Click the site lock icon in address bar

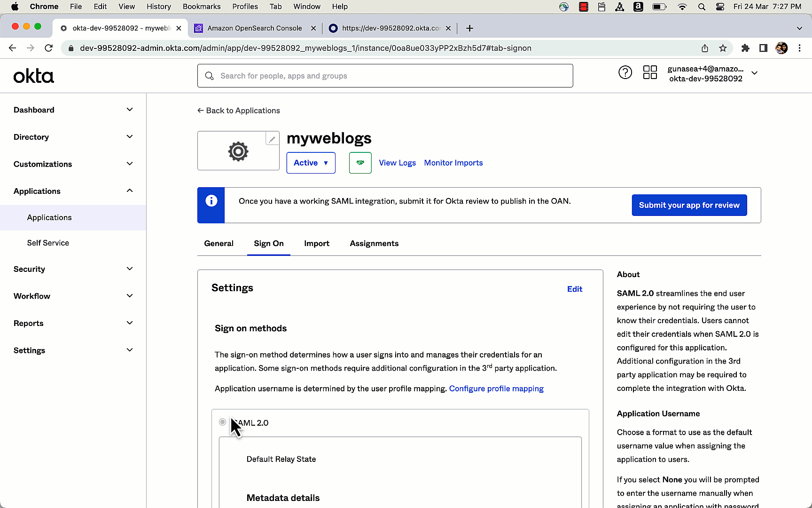click(71, 48)
